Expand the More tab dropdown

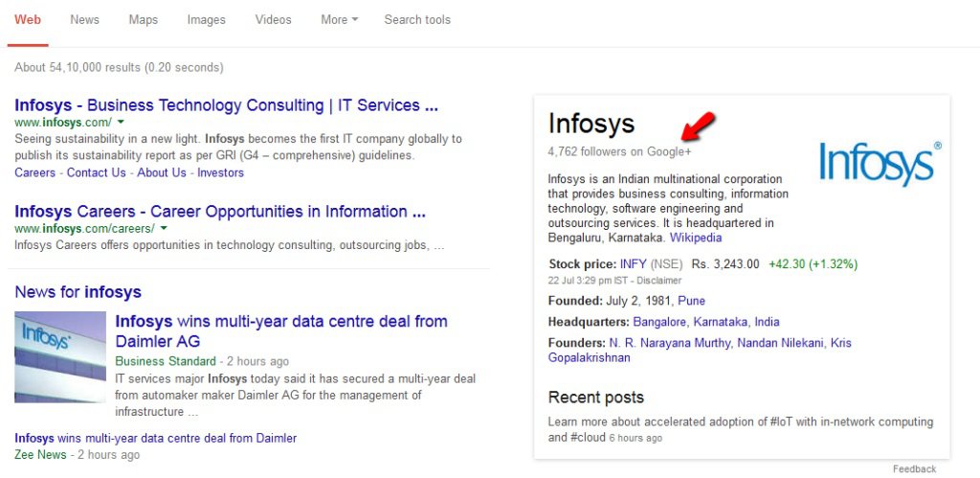click(x=340, y=20)
